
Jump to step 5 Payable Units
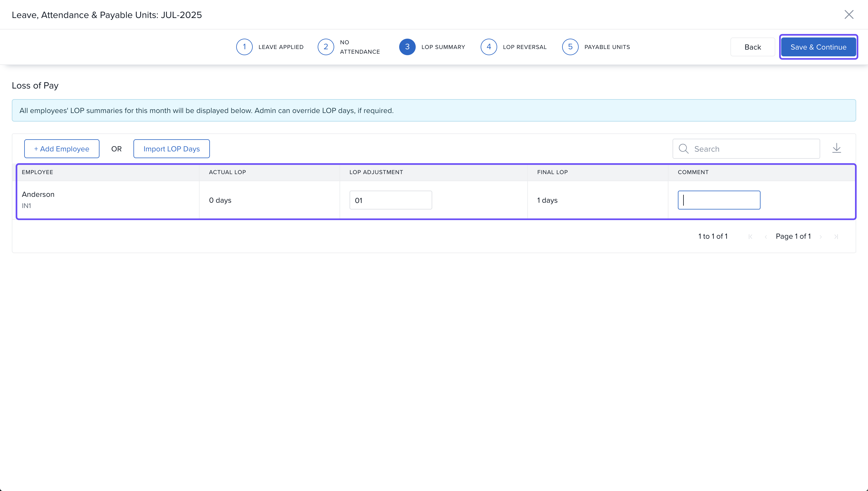click(x=570, y=47)
